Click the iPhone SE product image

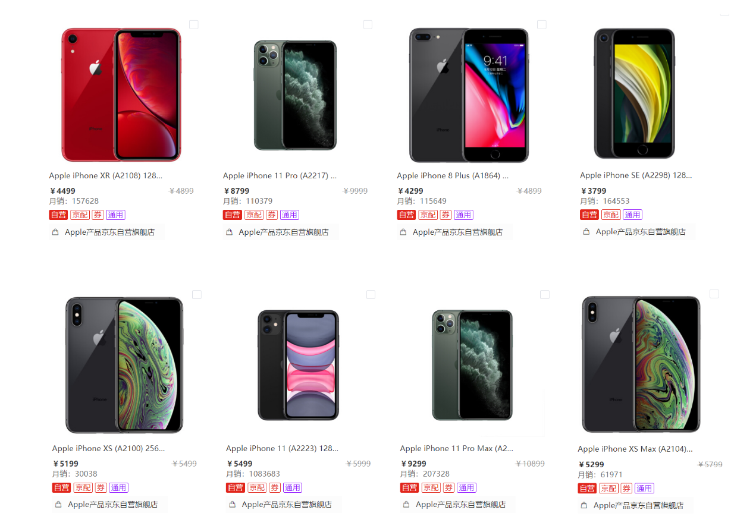click(x=634, y=94)
